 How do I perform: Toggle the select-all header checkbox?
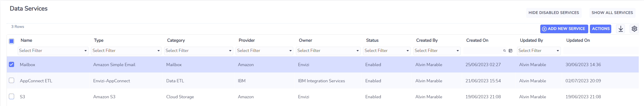point(12,41)
